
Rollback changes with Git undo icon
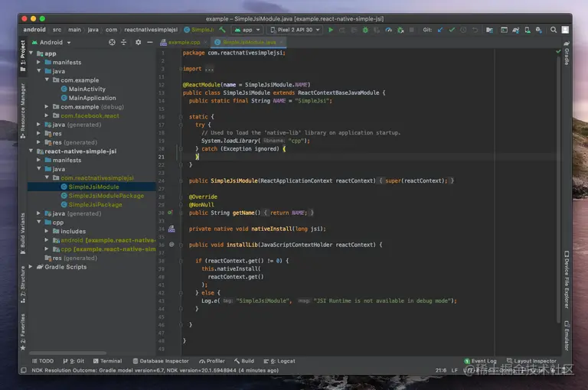point(475,30)
